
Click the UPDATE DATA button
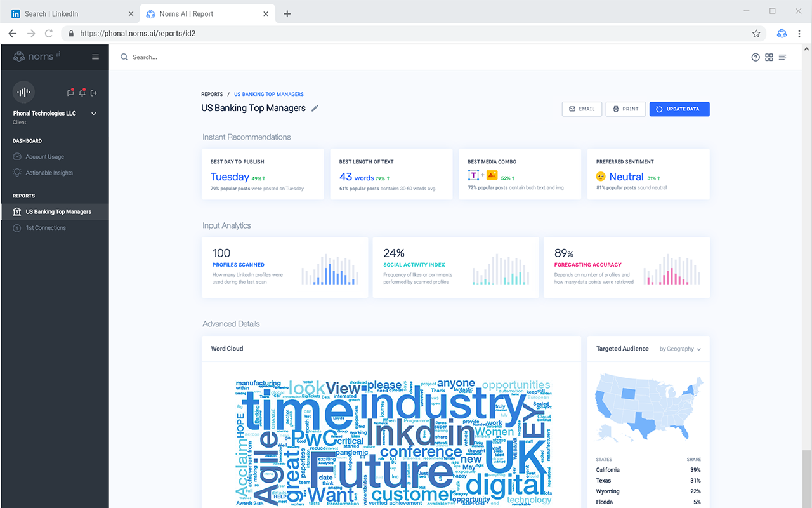coord(679,109)
